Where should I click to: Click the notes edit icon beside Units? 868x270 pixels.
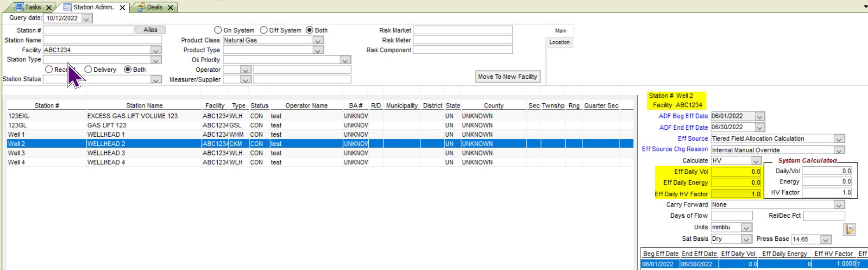tap(849, 229)
